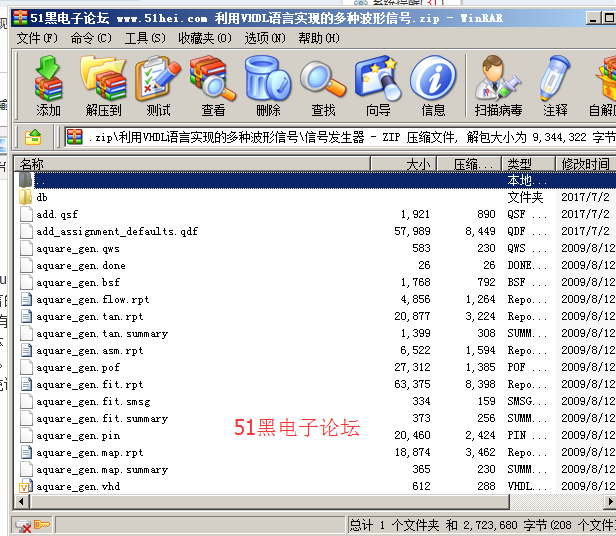Select the parent ".." row
The height and width of the screenshot is (536, 616).
[315, 180]
